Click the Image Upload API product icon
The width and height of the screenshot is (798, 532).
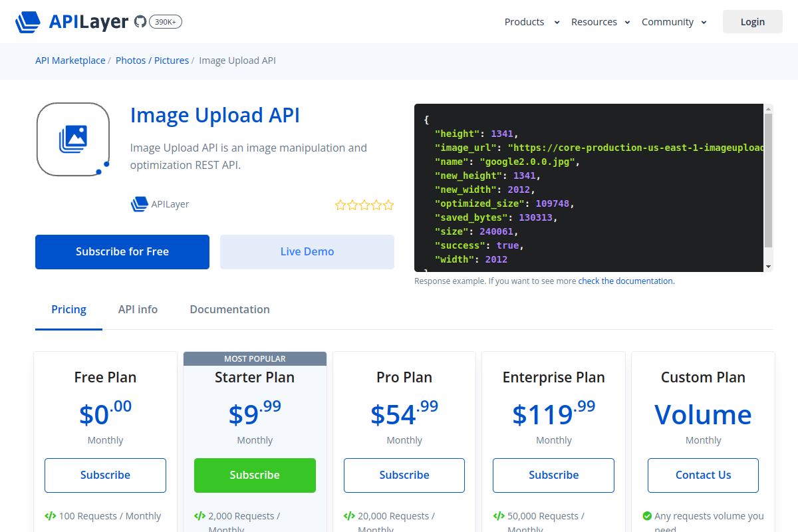[x=73, y=140]
